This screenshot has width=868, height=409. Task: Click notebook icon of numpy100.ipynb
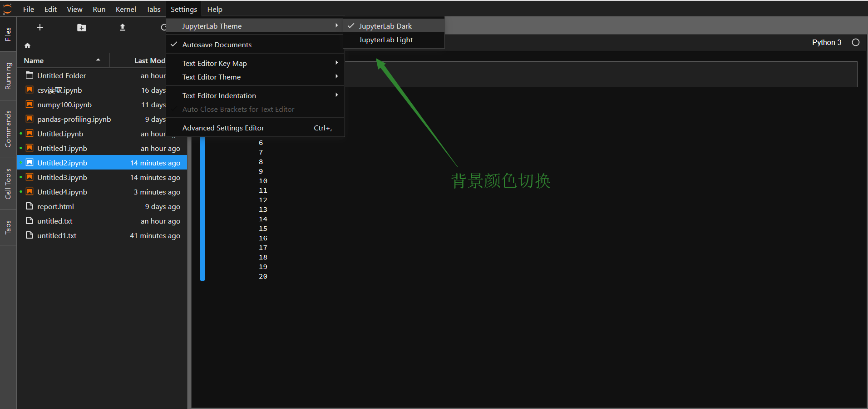coord(30,104)
